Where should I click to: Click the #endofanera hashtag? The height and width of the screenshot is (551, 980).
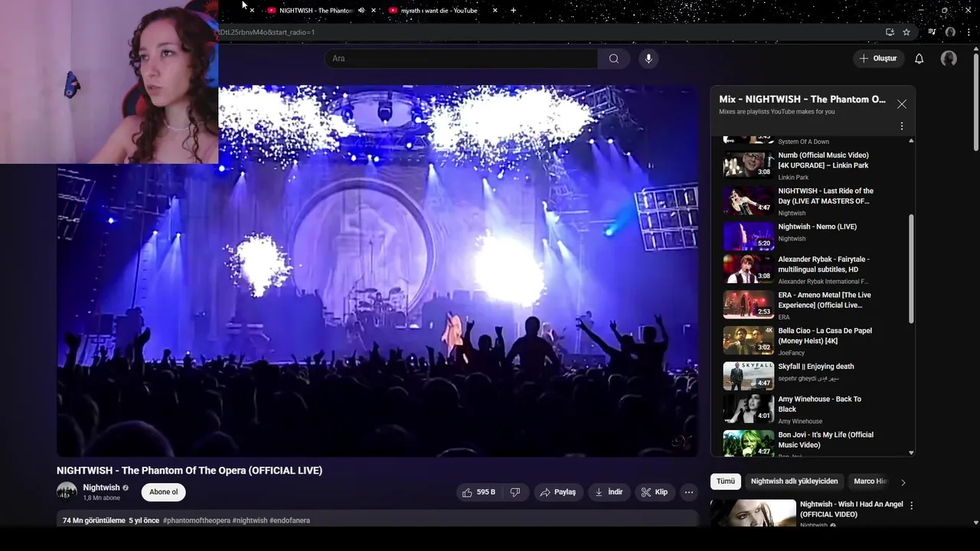289,520
